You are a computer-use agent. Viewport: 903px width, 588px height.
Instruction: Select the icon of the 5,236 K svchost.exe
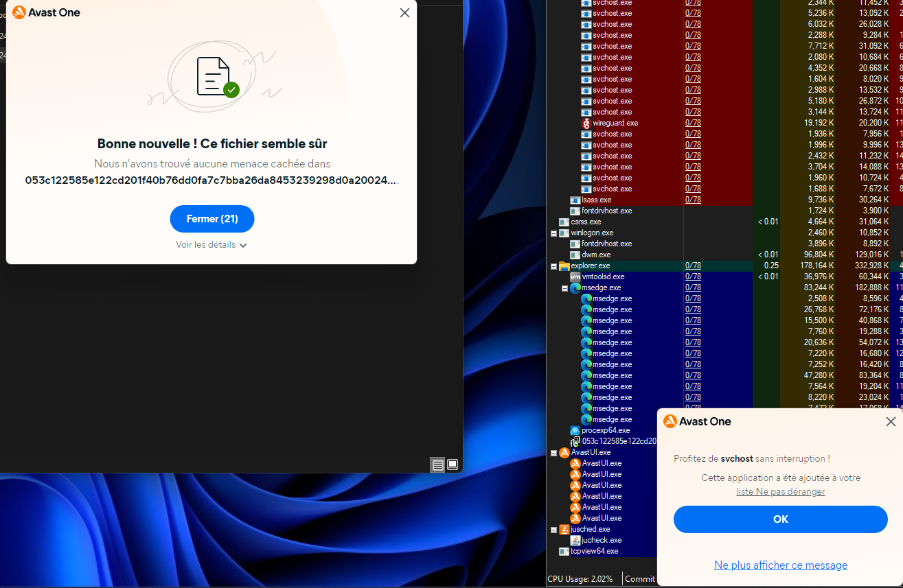point(586,13)
